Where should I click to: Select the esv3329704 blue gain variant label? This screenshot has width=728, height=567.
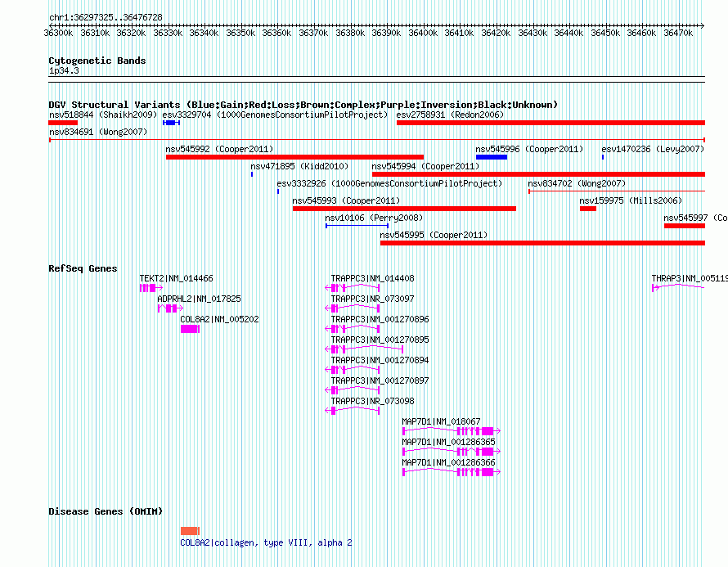tap(275, 115)
